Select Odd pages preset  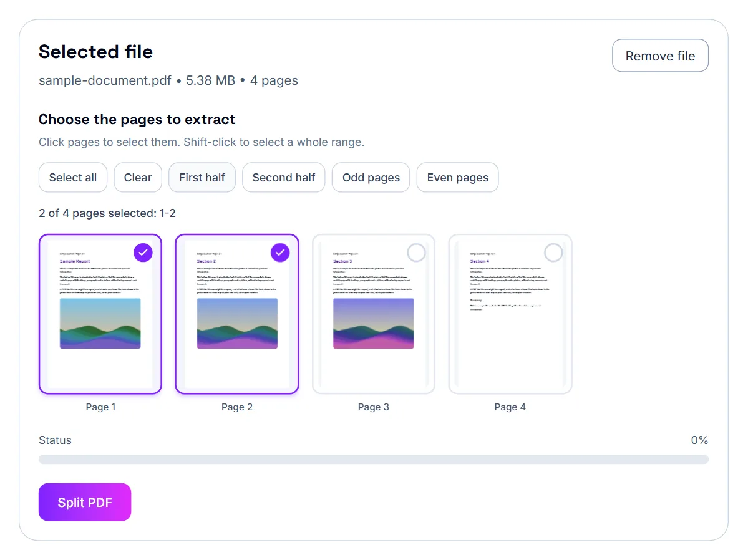click(371, 178)
